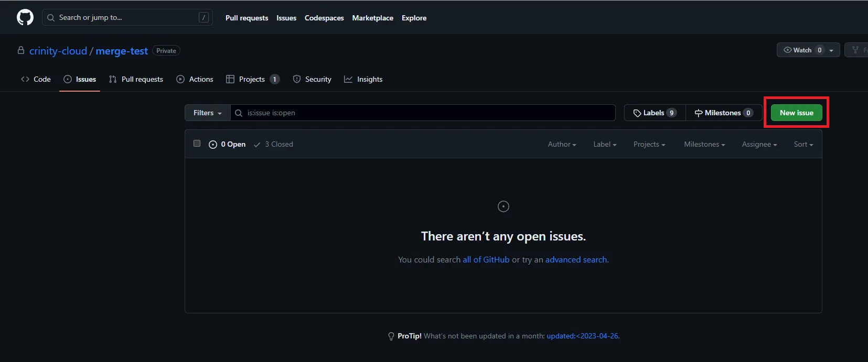Click the Labels count badge '9'
This screenshot has height=362, width=868.
coord(671,113)
